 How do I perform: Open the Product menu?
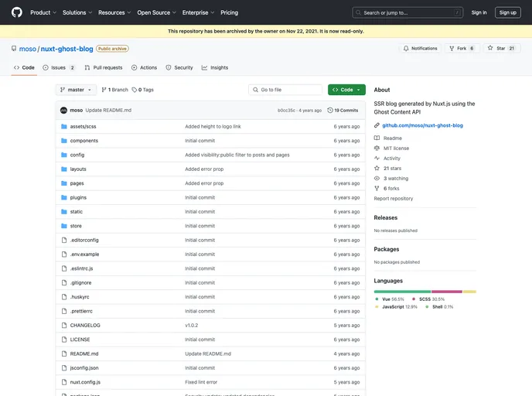point(43,12)
